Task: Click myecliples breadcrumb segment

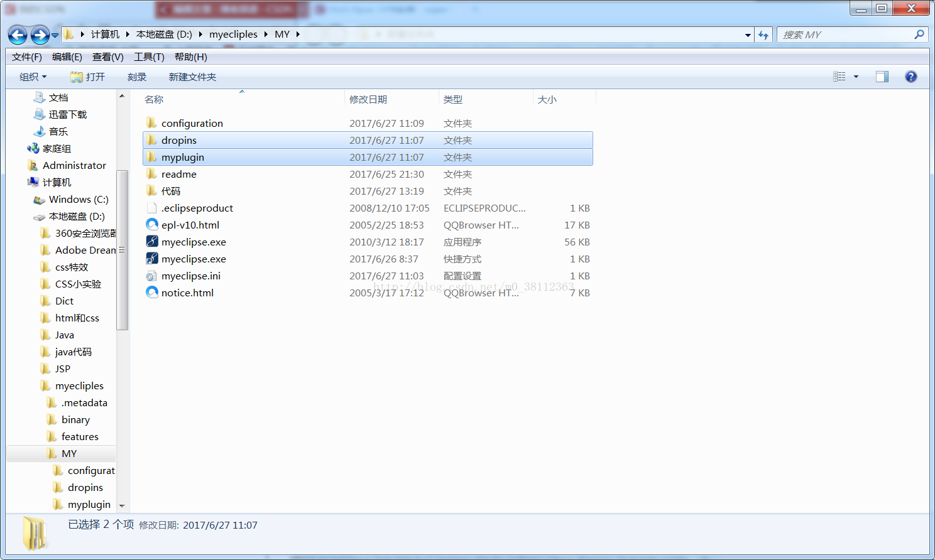Action: [x=233, y=35]
